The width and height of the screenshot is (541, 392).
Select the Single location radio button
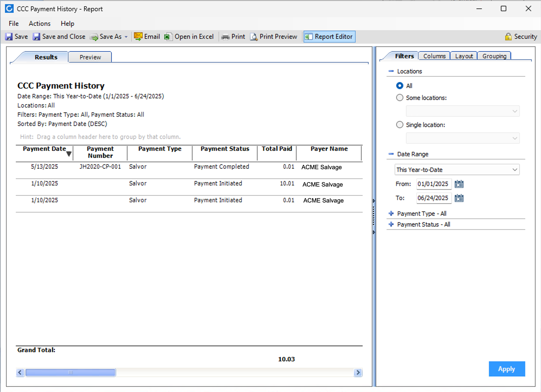tap(400, 125)
